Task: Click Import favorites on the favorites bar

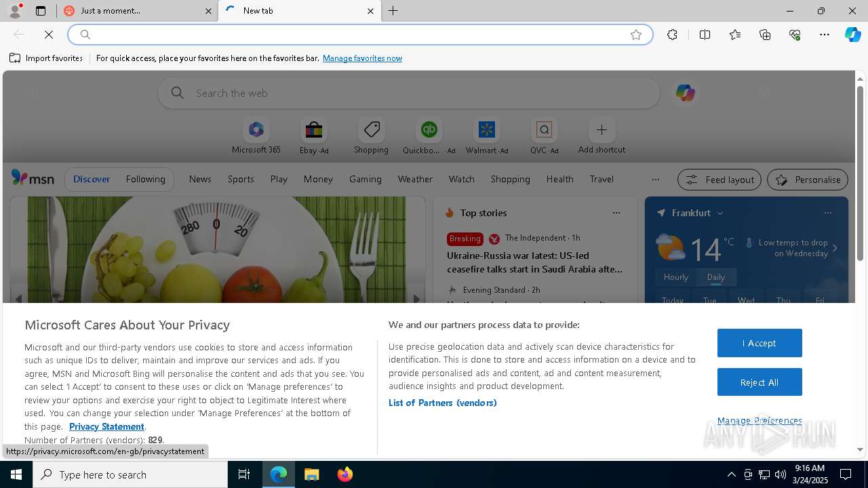Action: pos(46,58)
